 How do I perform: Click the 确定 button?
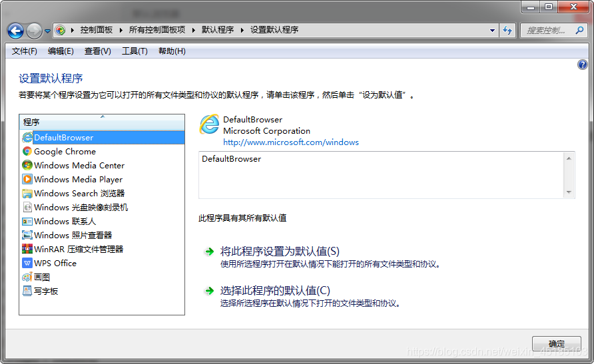[556, 343]
